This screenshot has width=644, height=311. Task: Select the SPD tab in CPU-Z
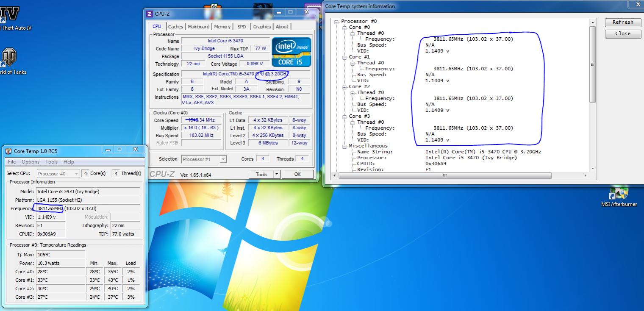tap(241, 27)
